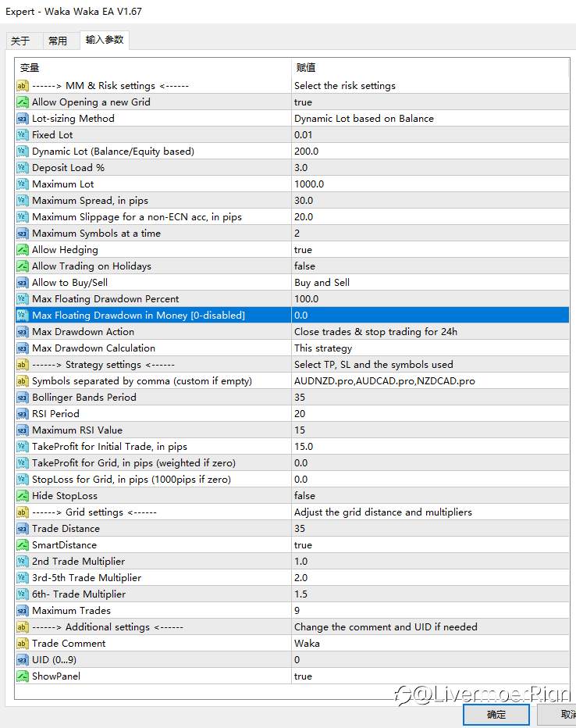
Task: Select the Maximum RSI Value row label
Action: 77,430
